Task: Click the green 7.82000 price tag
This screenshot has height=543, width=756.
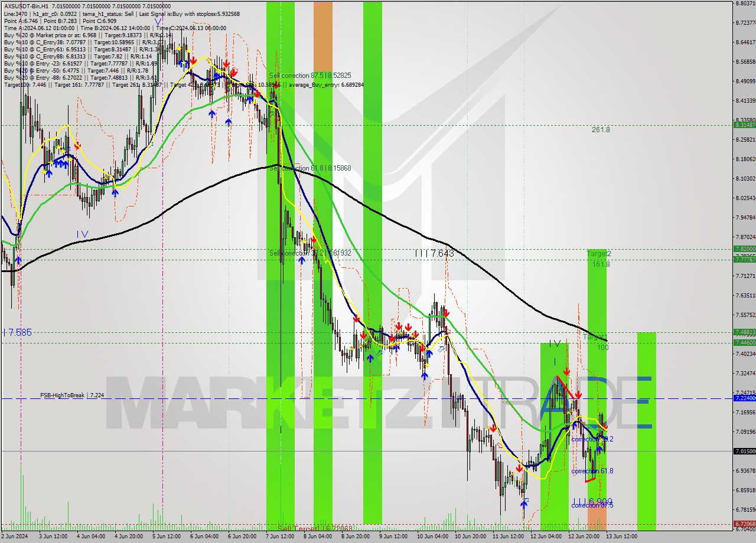Action: (744, 249)
